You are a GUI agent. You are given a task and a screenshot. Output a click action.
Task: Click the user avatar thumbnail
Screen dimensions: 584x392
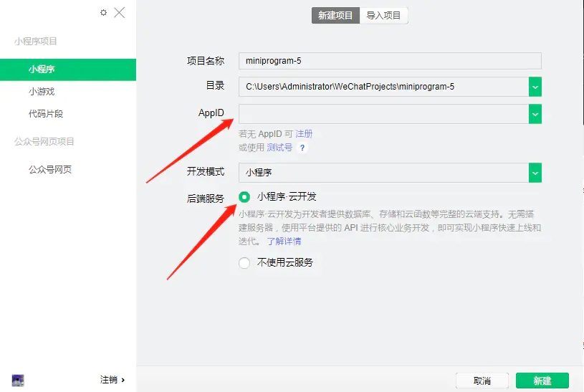(x=18, y=380)
